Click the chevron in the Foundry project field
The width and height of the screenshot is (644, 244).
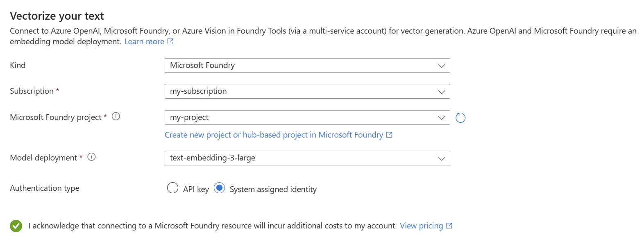pyautogui.click(x=441, y=117)
